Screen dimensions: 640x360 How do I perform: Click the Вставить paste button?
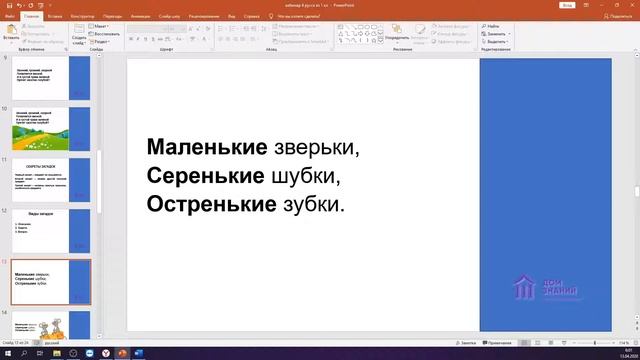11,33
